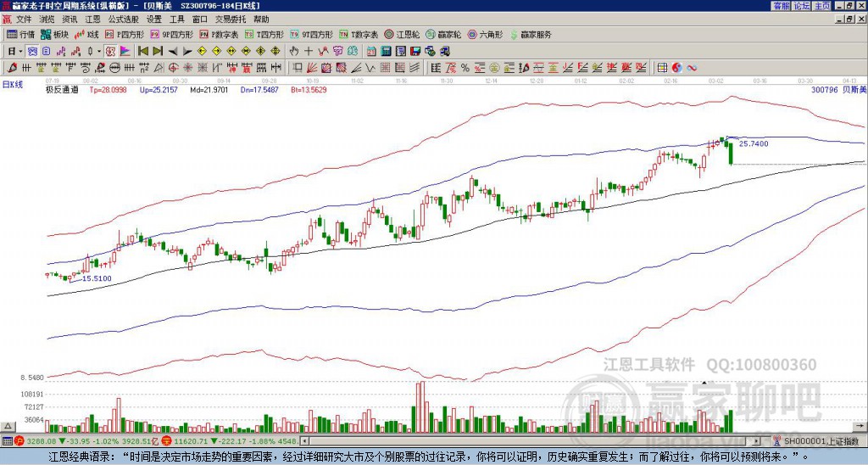Open the 帮助 menu
The width and height of the screenshot is (868, 465).
coord(261,20)
